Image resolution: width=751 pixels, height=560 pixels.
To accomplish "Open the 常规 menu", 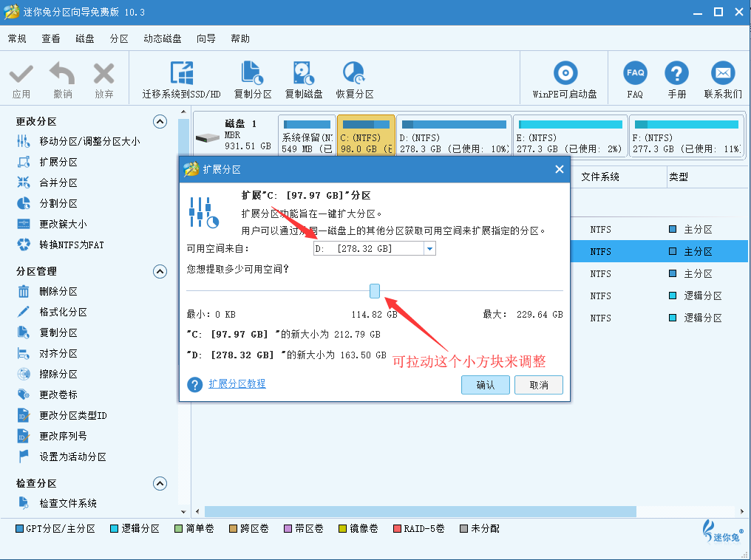I will 17,38.
